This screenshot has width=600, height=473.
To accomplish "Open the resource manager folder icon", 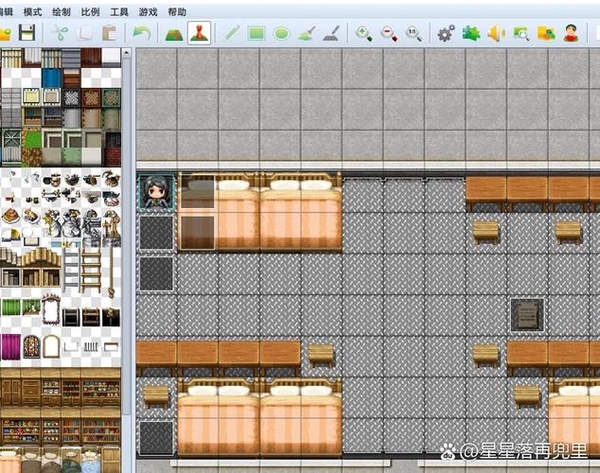I will click(x=546, y=33).
